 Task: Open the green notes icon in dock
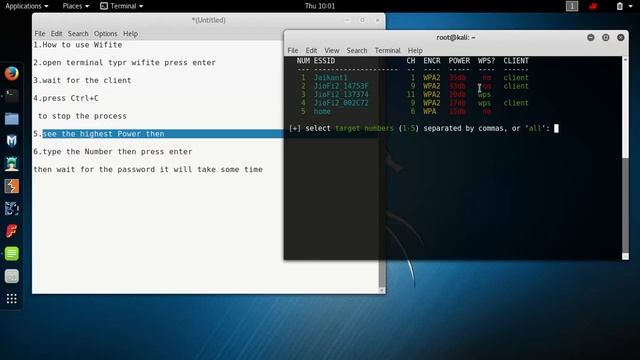pos(11,254)
